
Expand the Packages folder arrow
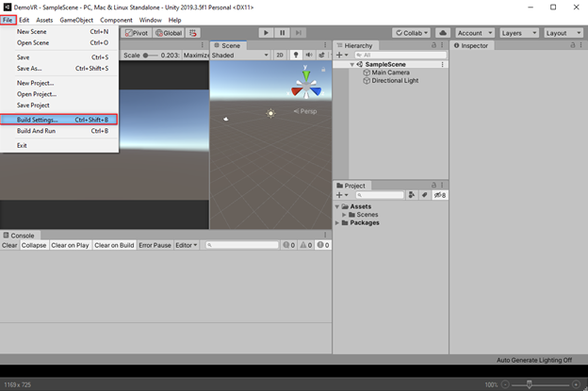336,222
